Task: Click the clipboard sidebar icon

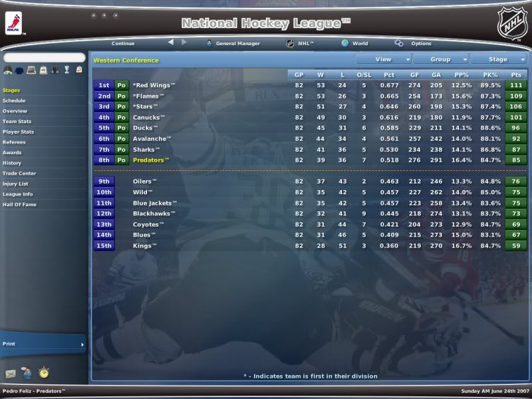Action: [43, 70]
